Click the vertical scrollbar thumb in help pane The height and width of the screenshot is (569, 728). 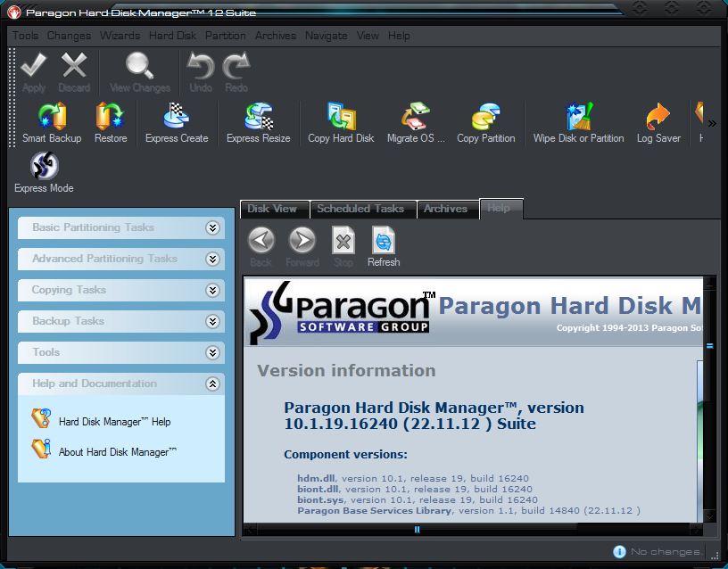coord(709,345)
